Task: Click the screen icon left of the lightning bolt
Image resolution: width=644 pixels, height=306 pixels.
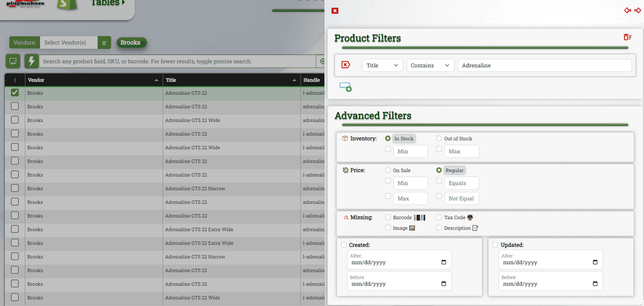Action: [x=13, y=61]
